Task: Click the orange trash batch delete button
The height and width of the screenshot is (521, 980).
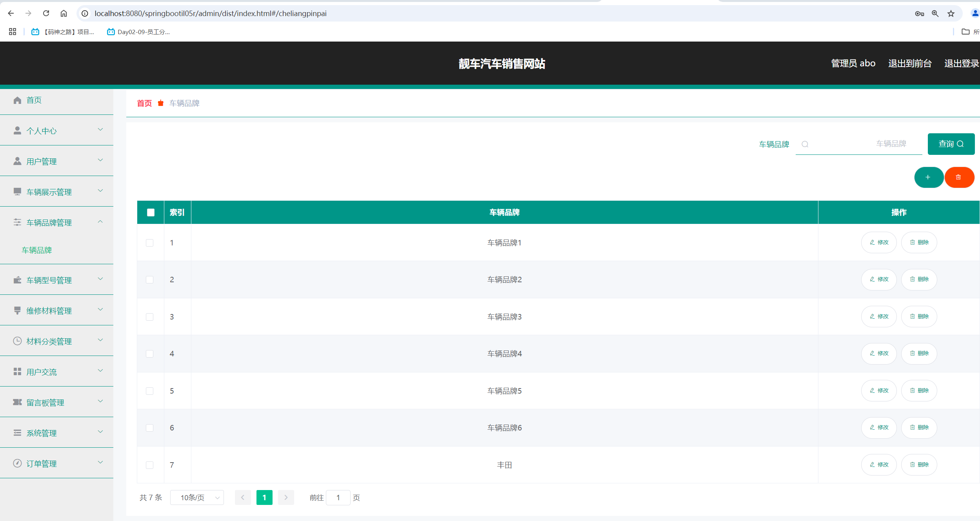Action: point(959,177)
